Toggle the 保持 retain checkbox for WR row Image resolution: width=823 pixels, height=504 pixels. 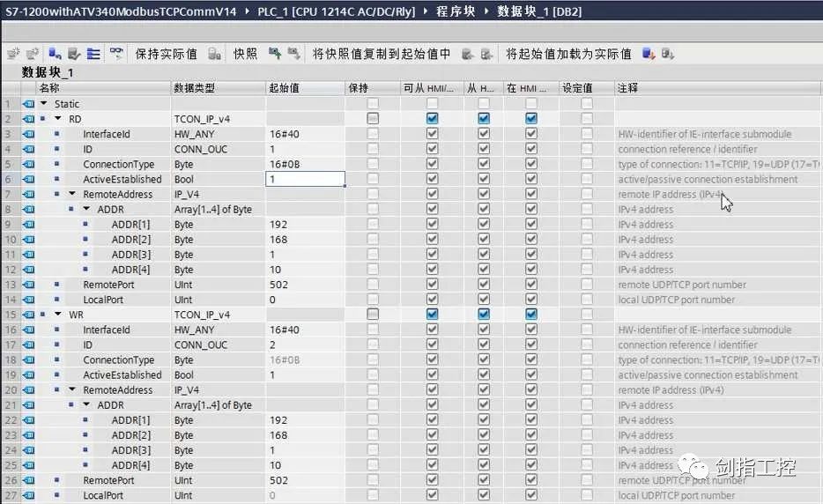point(373,315)
